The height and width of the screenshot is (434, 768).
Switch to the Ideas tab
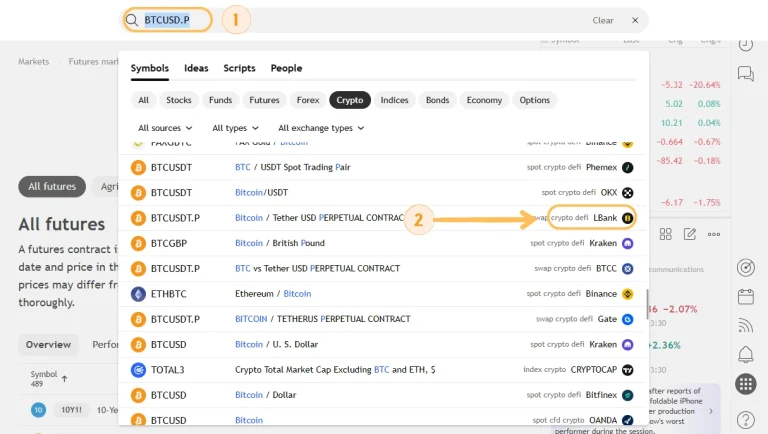[196, 68]
